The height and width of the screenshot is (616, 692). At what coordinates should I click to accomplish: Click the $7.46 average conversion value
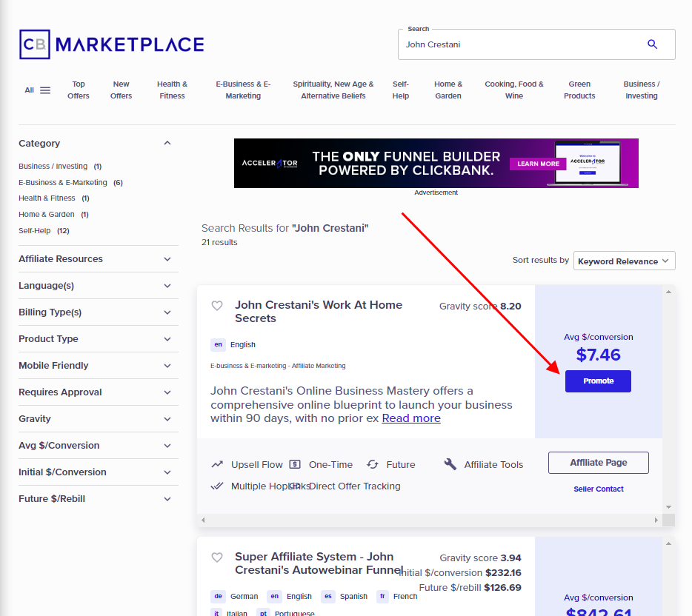(x=598, y=355)
